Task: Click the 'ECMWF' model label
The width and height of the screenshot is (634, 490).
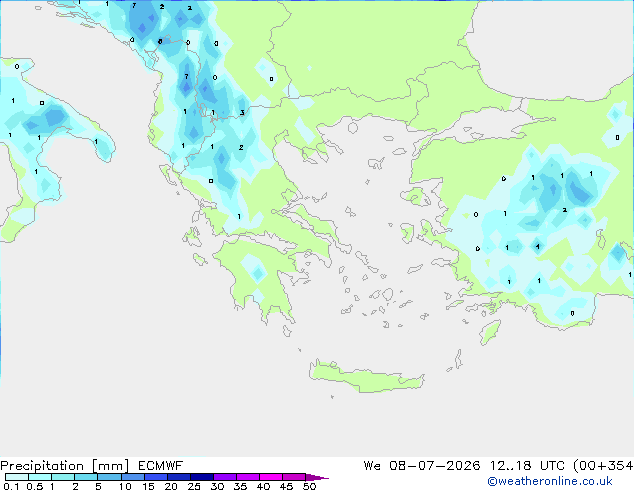Action: (161, 466)
